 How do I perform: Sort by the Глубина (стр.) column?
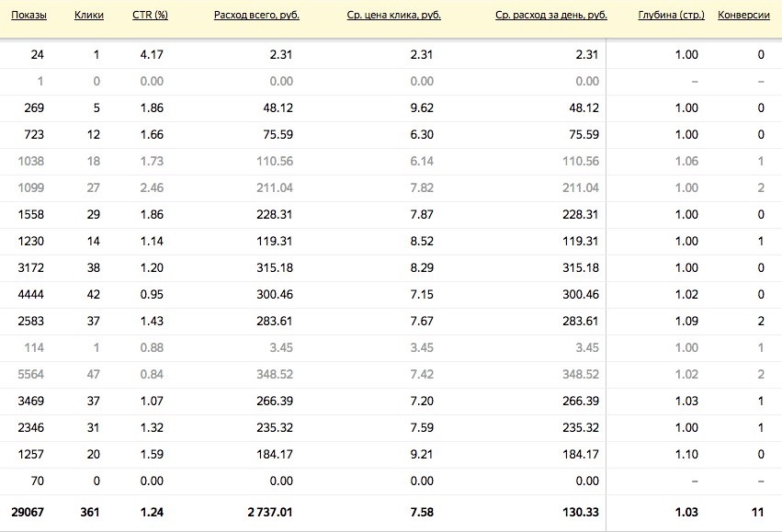pyautogui.click(x=671, y=16)
